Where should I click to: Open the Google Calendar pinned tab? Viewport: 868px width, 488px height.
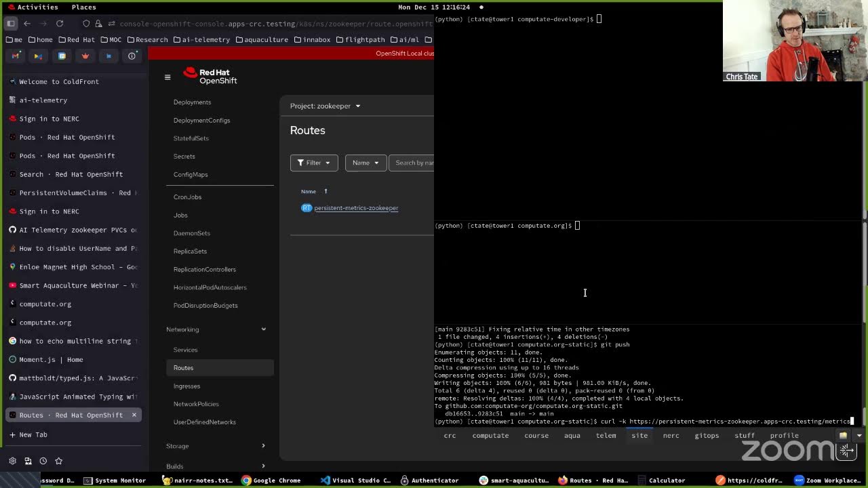tap(62, 56)
